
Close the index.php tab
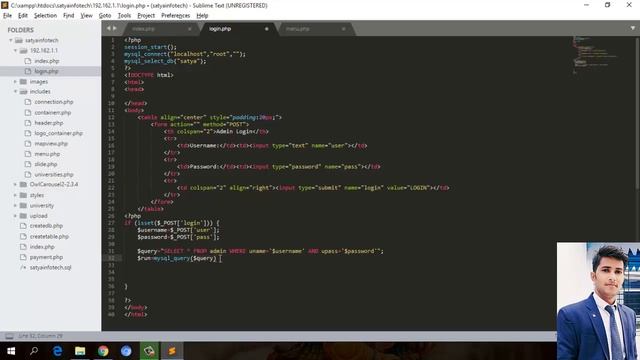point(190,29)
